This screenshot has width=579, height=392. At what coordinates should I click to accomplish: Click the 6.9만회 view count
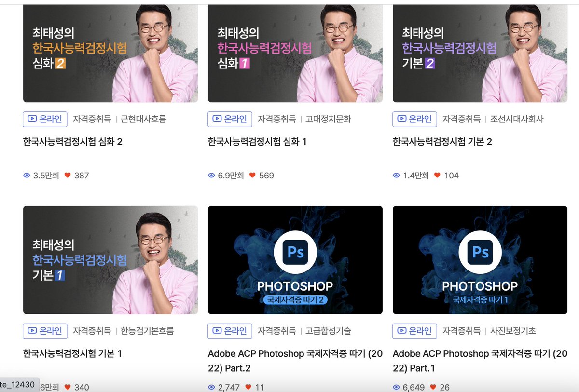tap(231, 176)
